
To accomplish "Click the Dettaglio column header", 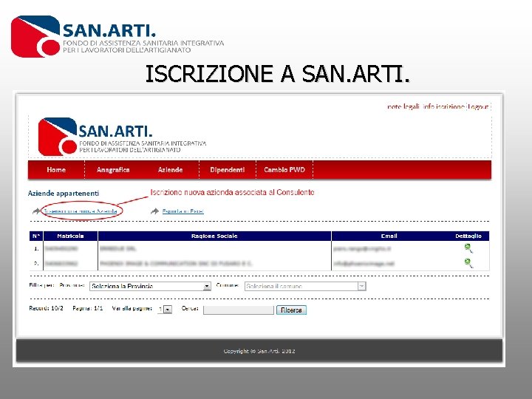I will (468, 236).
